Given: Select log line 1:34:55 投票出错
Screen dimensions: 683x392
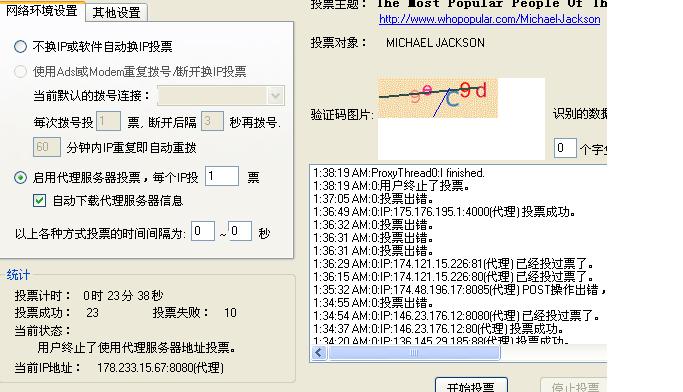Looking at the screenshot, I should [x=373, y=303].
